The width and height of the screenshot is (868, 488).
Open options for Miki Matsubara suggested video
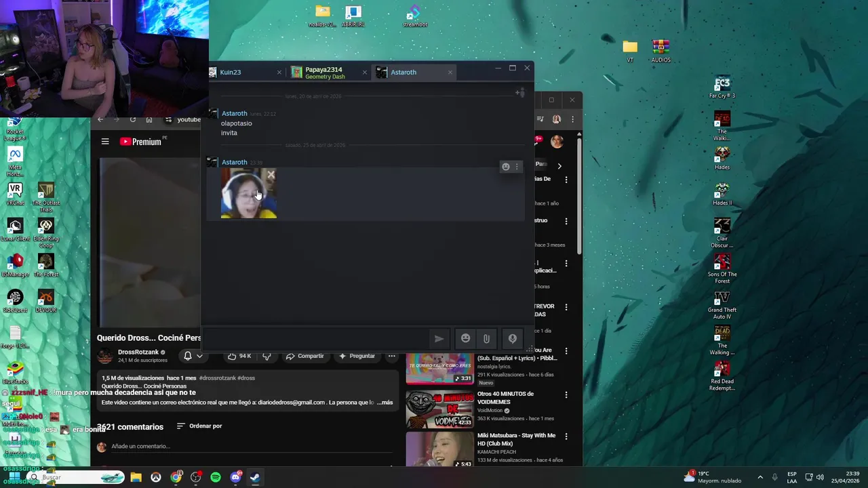566,437
